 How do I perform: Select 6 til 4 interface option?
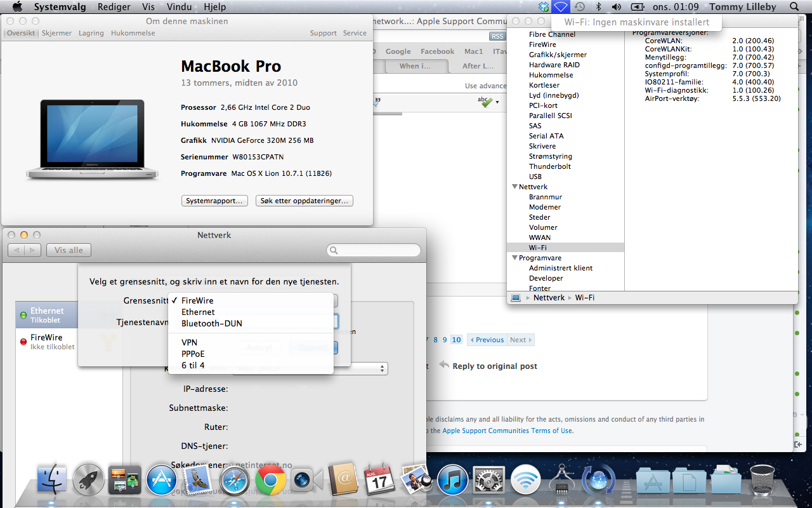[x=251, y=365]
